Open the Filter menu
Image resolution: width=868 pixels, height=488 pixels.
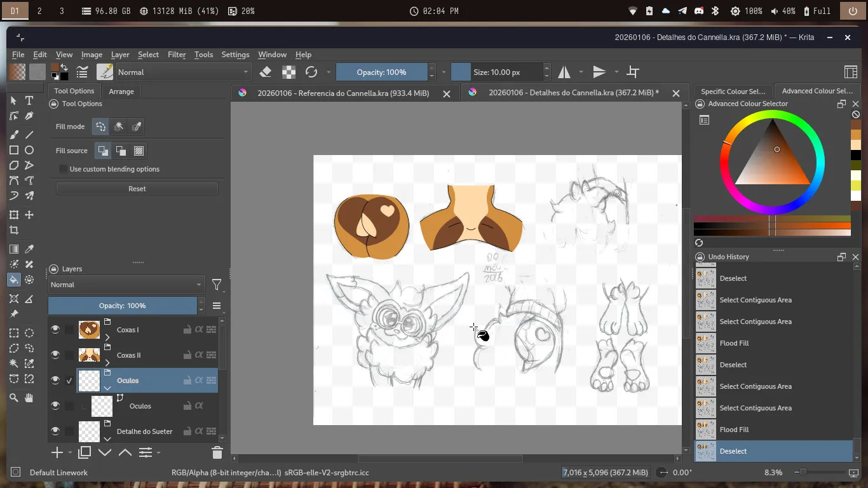[177, 55]
